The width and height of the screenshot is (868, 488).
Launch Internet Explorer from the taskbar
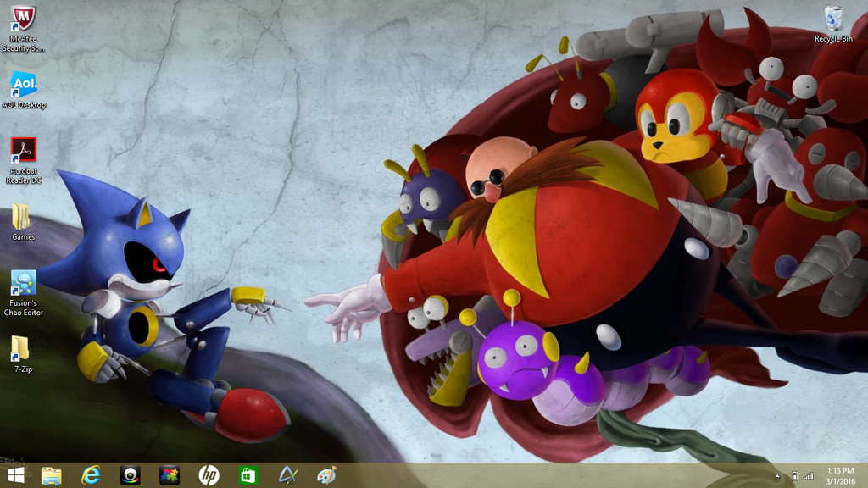tap(91, 475)
